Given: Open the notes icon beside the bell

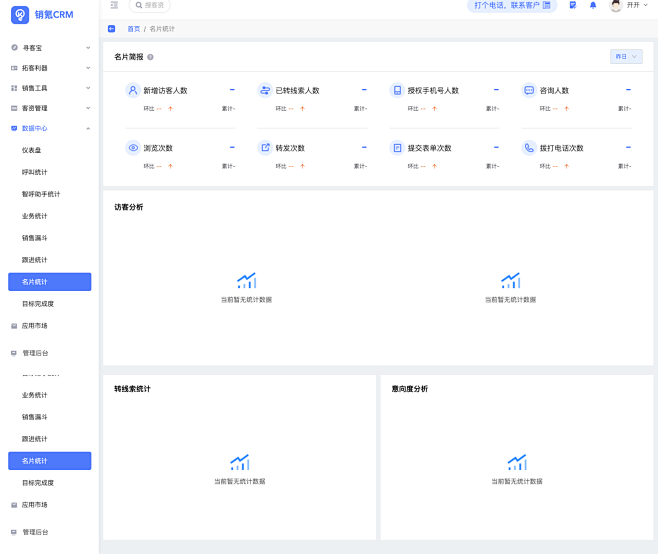Looking at the screenshot, I should 573,5.
